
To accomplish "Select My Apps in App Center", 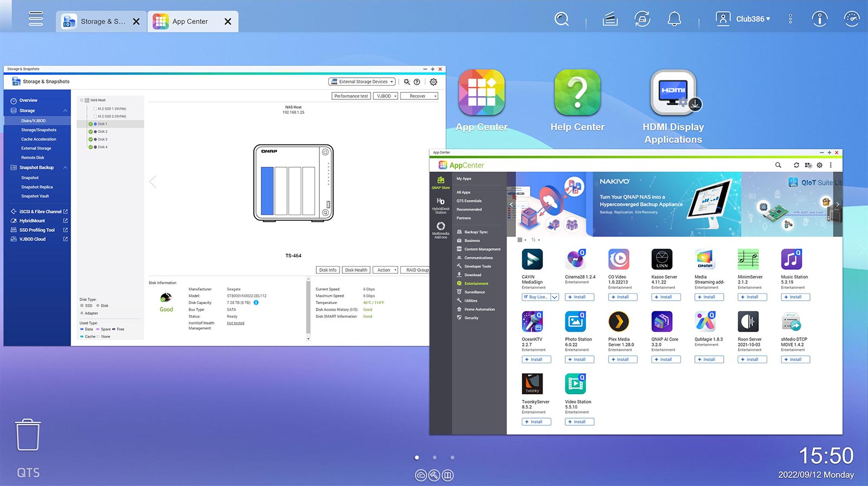I will (x=464, y=179).
